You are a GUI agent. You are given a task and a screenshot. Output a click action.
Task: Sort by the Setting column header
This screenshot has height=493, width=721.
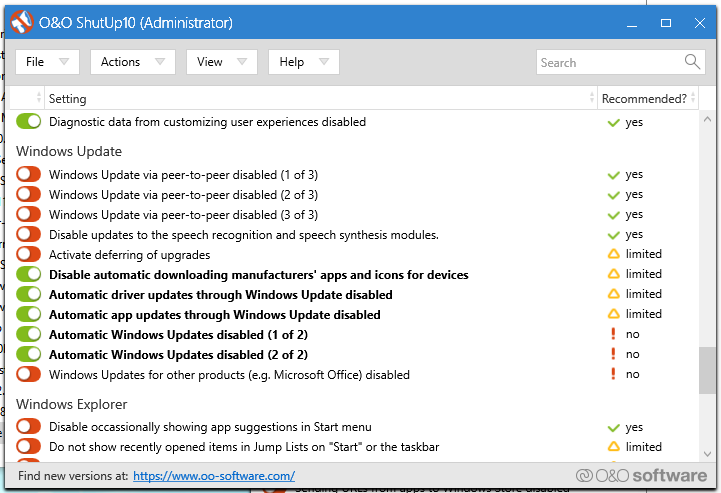(320, 98)
